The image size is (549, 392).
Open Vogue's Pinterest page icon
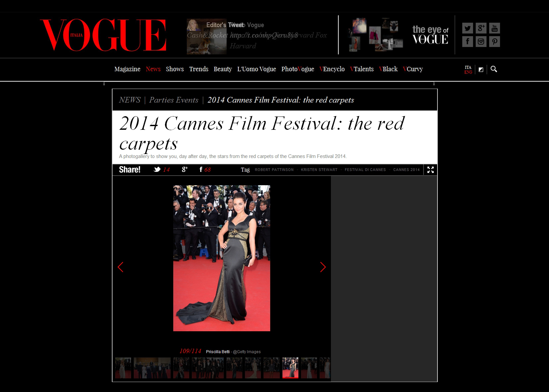[494, 41]
